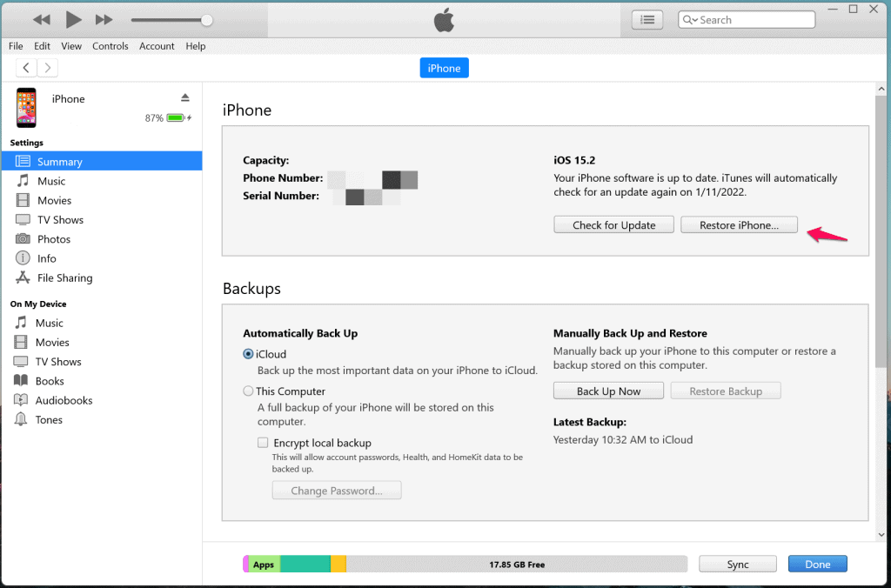
Task: Click the scrollbar up arrow
Action: (x=881, y=89)
